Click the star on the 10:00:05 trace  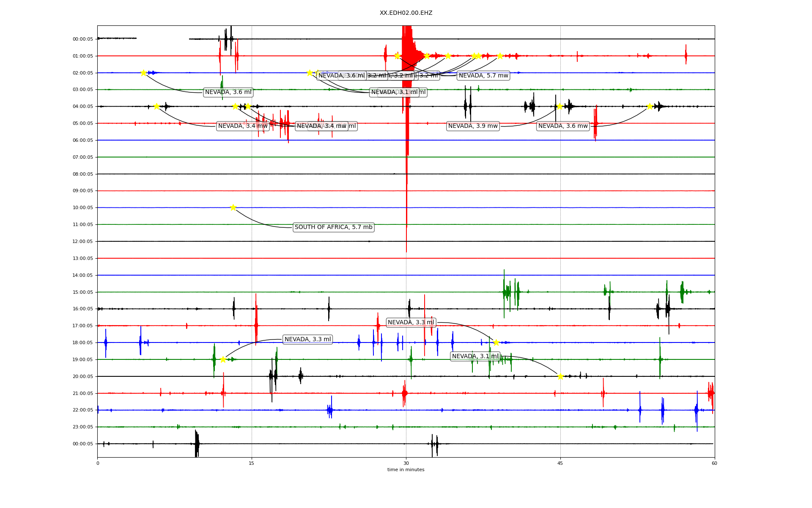(233, 207)
